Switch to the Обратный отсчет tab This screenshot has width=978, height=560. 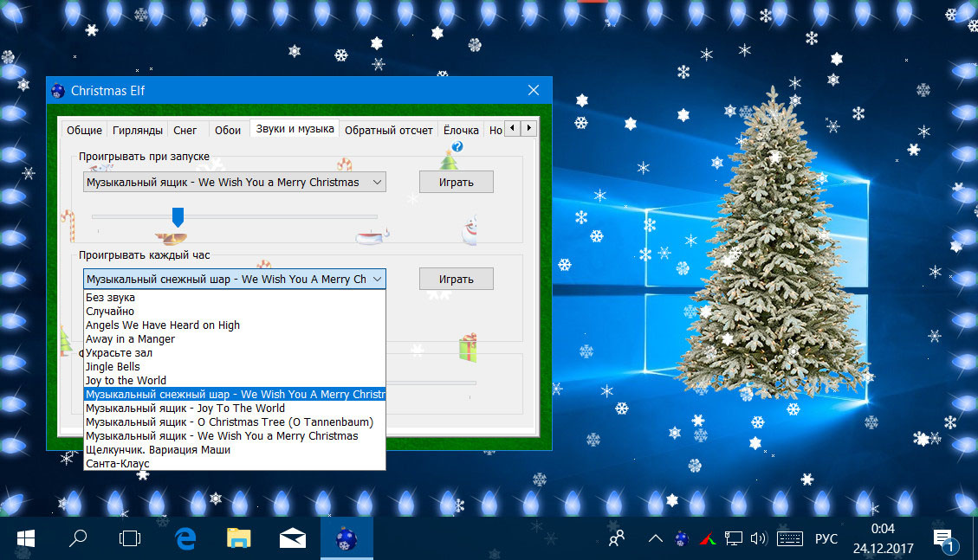(388, 130)
